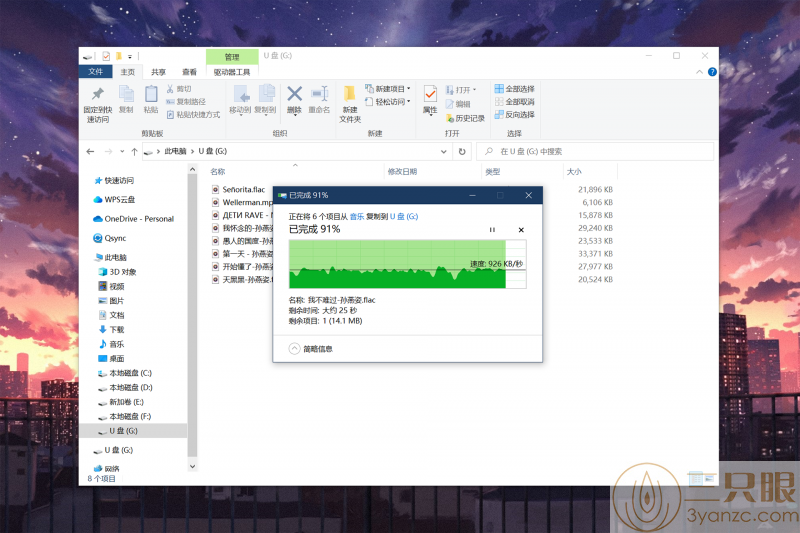Open the Open (打开) ribbon dropdown

click(461, 90)
